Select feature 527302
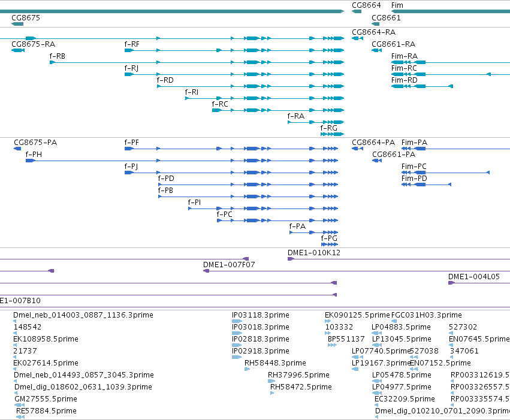This screenshot has height=420, width=510. click(x=463, y=327)
